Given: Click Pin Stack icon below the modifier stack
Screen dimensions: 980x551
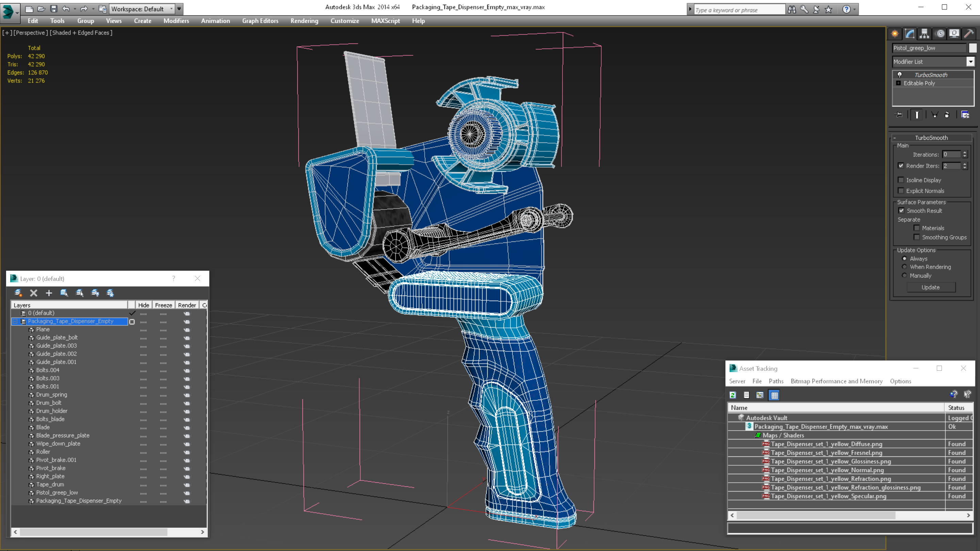Looking at the screenshot, I should click(x=899, y=115).
